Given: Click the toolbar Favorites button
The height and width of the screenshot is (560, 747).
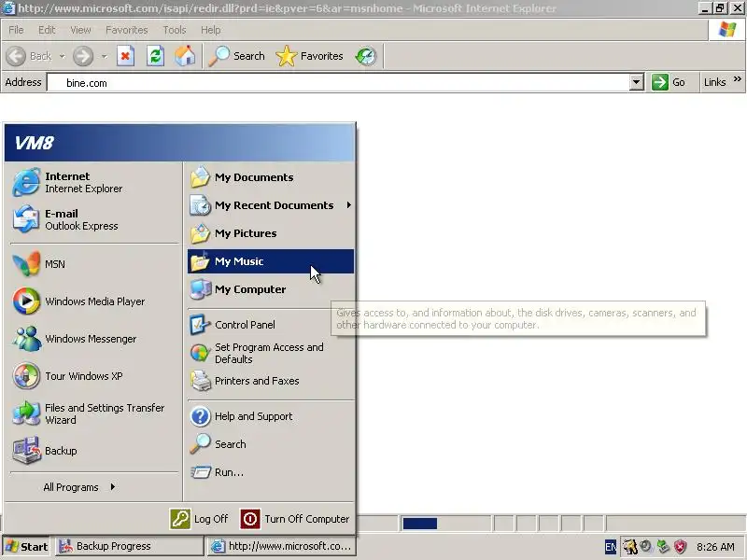Looking at the screenshot, I should pyautogui.click(x=310, y=56).
